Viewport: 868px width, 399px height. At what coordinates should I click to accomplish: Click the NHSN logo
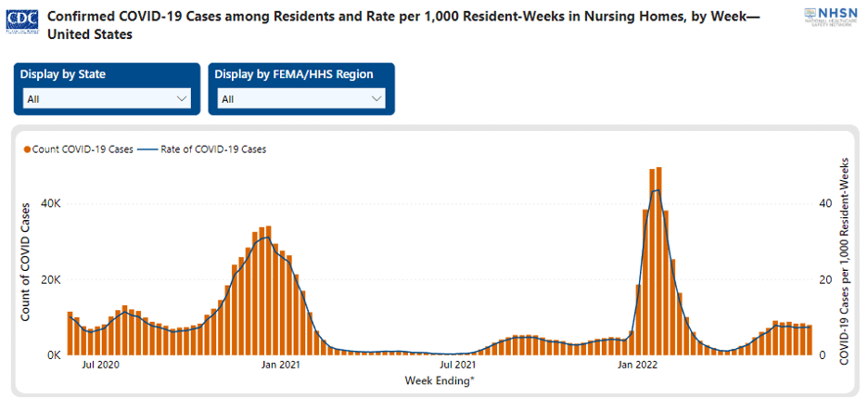825,17
